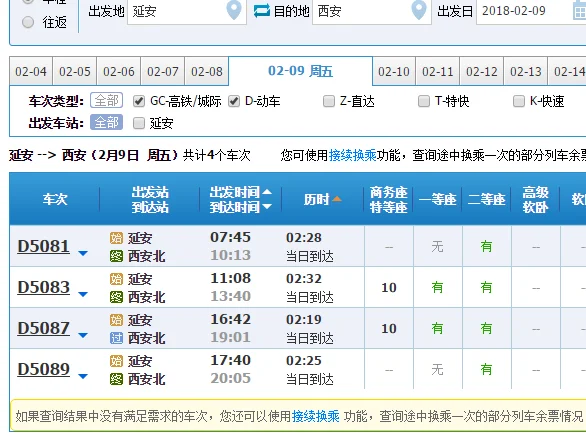586x433 pixels.
Task: Expand stop details for train D5087
Action: tap(83, 335)
